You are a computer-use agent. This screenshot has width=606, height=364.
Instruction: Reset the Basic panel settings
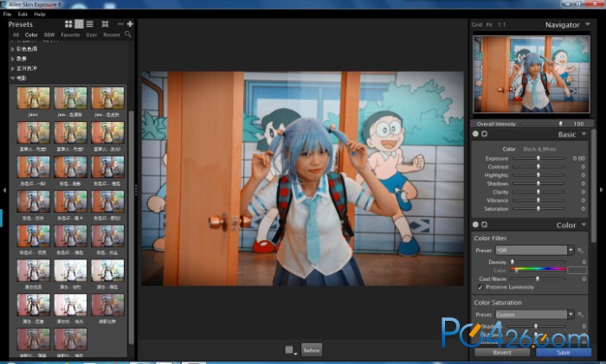484,134
